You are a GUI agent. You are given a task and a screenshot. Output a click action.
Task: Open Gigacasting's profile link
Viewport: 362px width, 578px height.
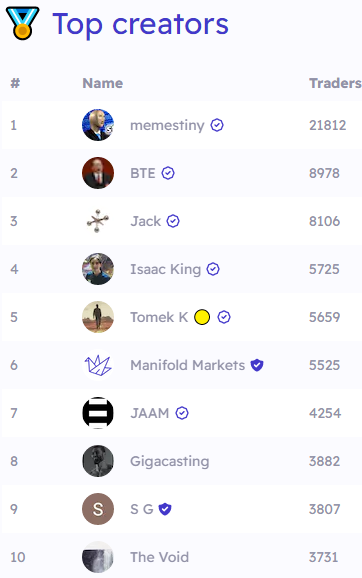[170, 461]
